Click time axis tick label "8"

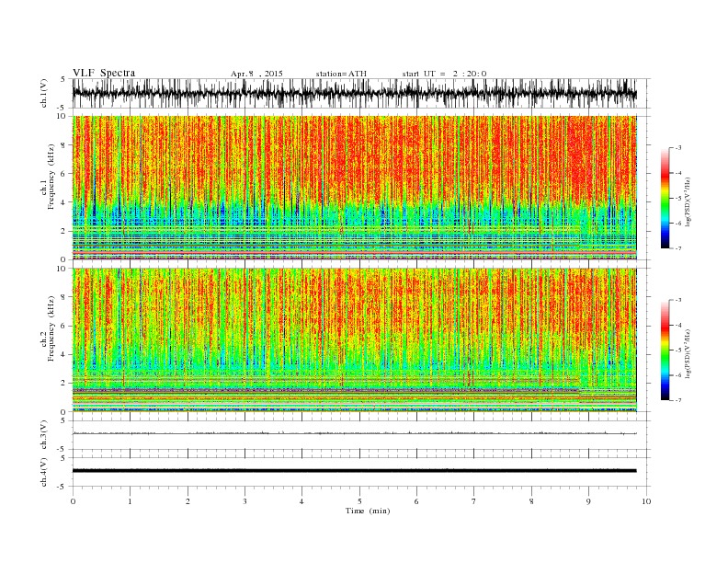(531, 501)
